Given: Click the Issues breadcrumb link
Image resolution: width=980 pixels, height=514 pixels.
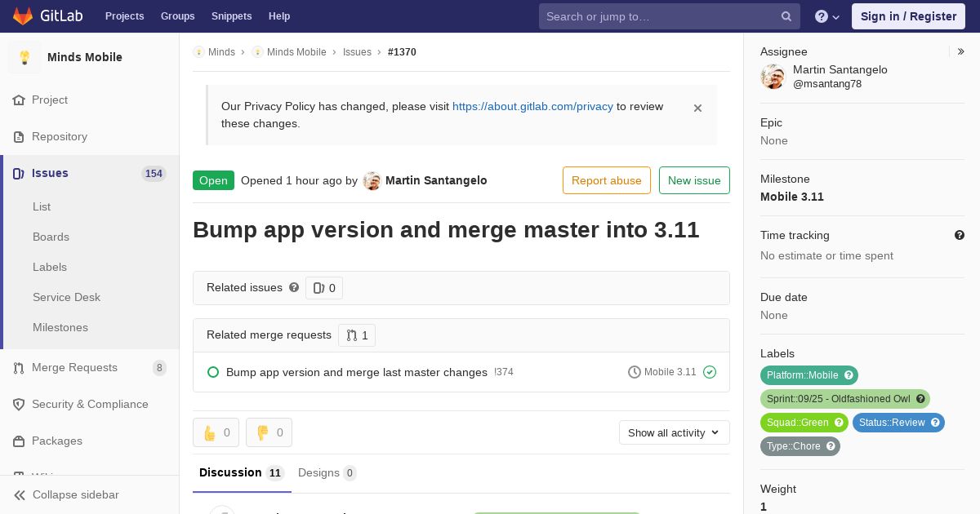Looking at the screenshot, I should click(357, 52).
